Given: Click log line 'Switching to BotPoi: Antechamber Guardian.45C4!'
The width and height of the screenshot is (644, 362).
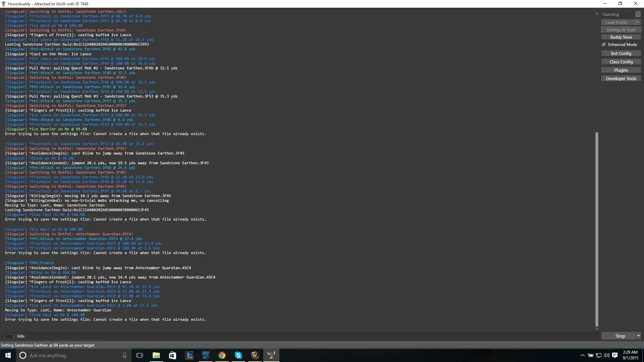Looking at the screenshot, I should point(69,234).
